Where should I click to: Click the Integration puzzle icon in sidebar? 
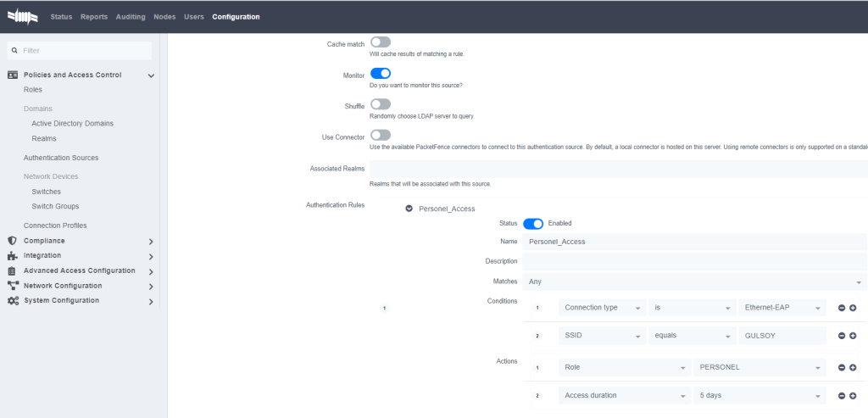tap(12, 255)
